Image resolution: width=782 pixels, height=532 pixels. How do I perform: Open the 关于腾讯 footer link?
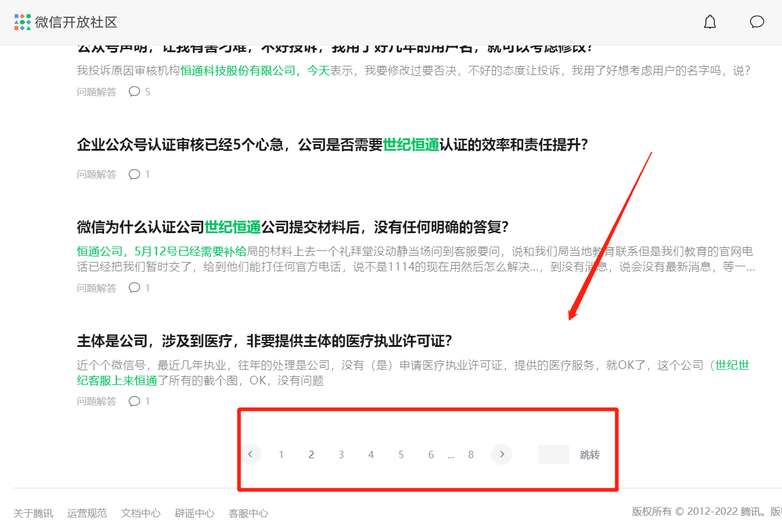tap(33, 513)
